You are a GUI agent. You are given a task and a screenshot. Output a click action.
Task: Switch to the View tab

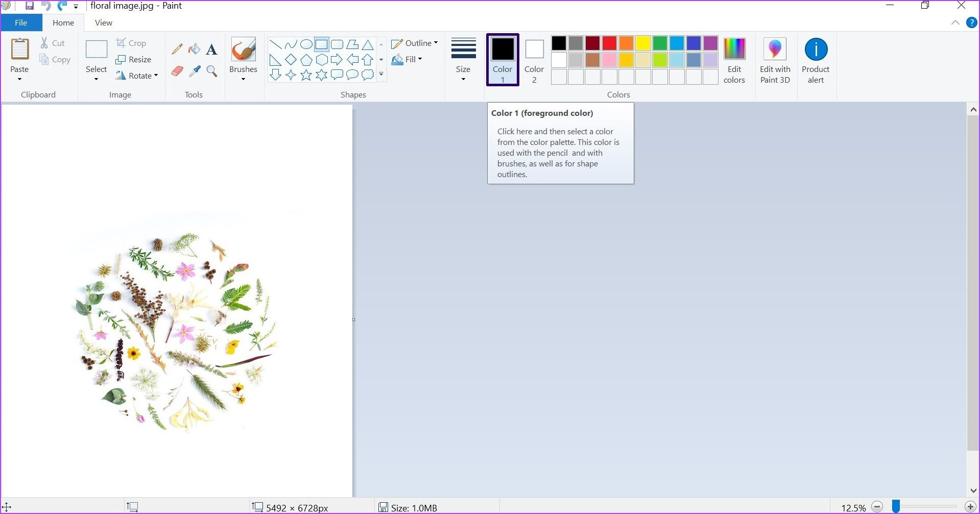103,22
